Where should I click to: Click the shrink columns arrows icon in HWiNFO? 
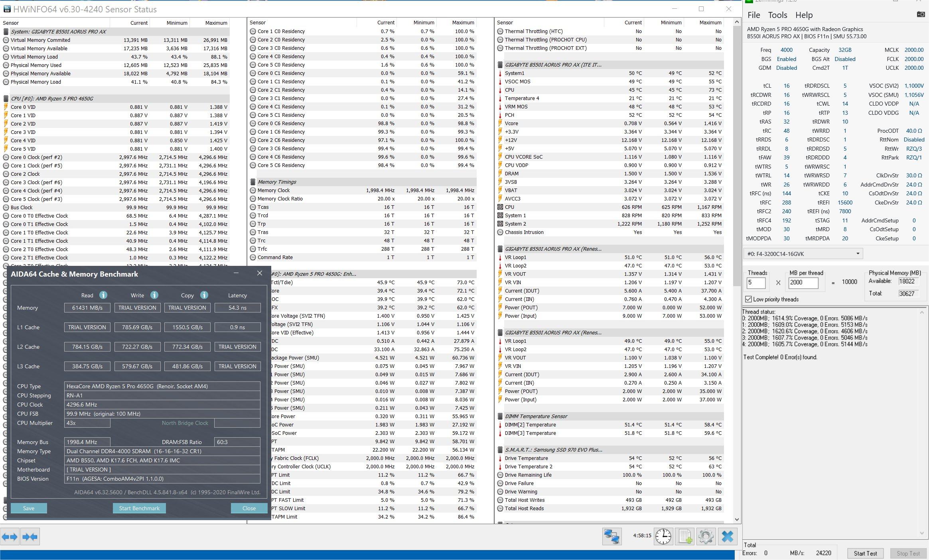click(30, 537)
